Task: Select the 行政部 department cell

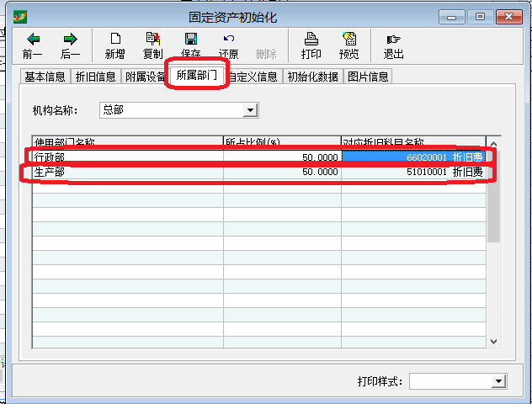Action: pyautogui.click(x=126, y=157)
